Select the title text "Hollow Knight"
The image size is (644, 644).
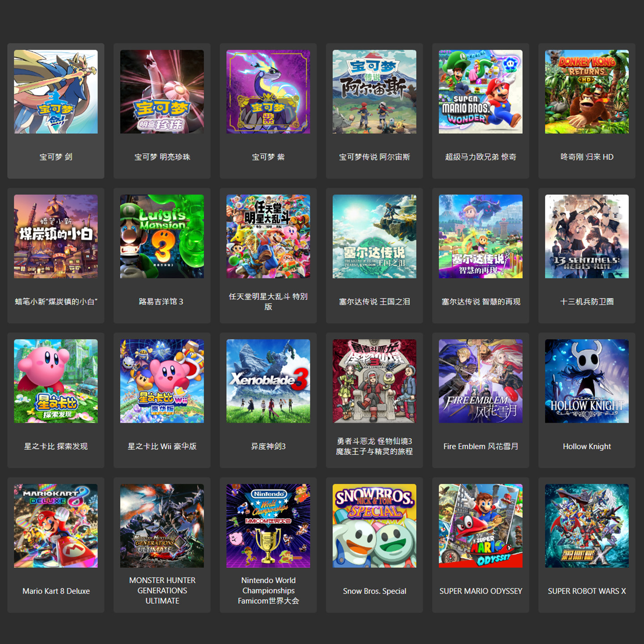point(587,446)
